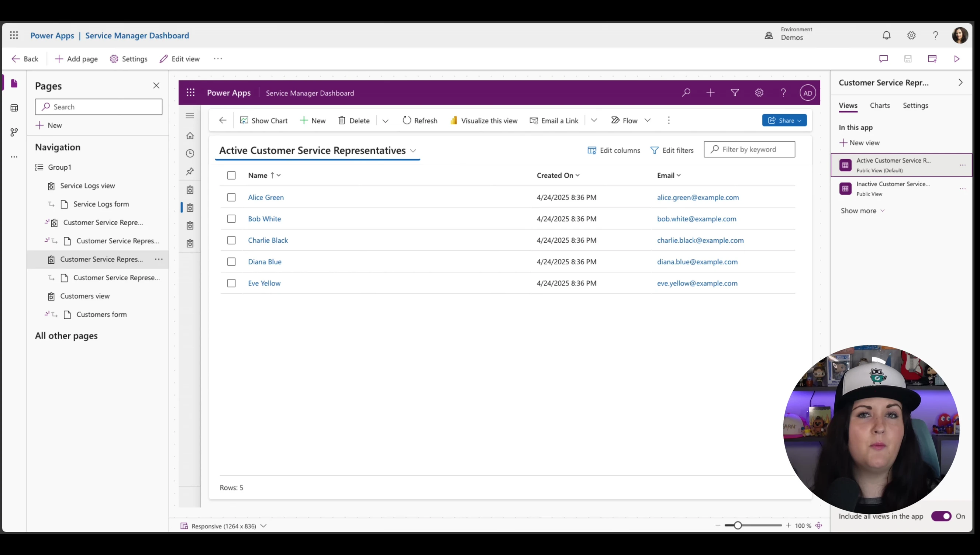The image size is (980, 555).
Task: Open Recent clock icon in preview sidebar
Action: tap(190, 154)
